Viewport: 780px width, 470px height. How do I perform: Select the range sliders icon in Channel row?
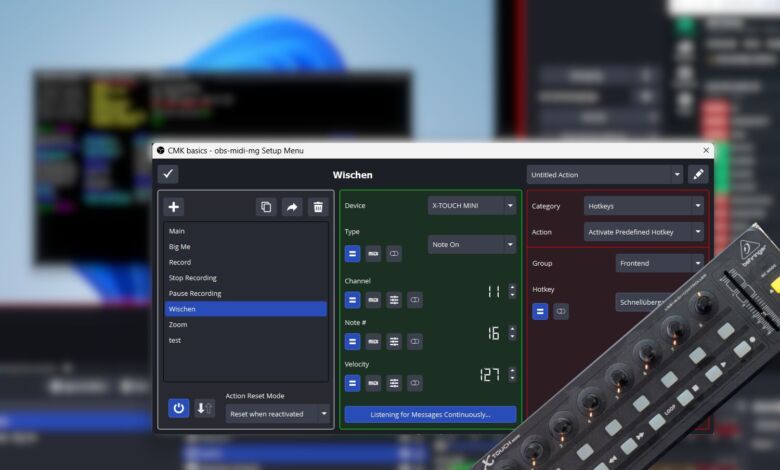click(394, 300)
